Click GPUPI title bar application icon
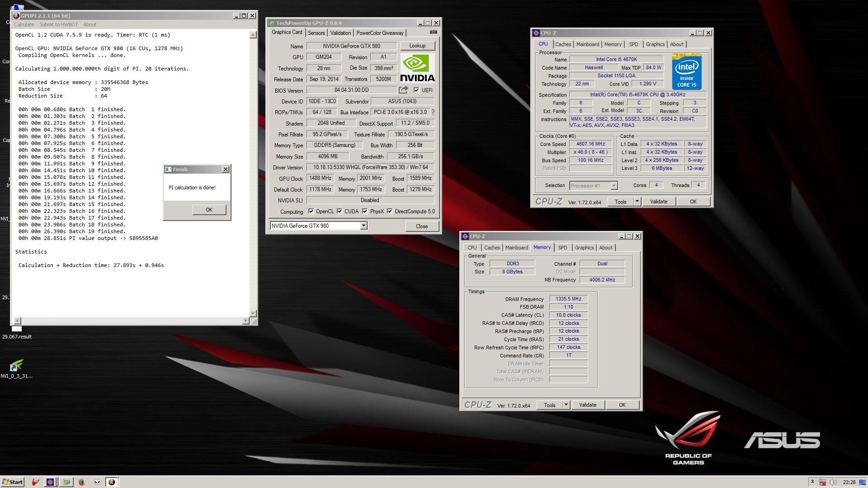Image resolution: width=868 pixels, height=488 pixels. [x=16, y=16]
